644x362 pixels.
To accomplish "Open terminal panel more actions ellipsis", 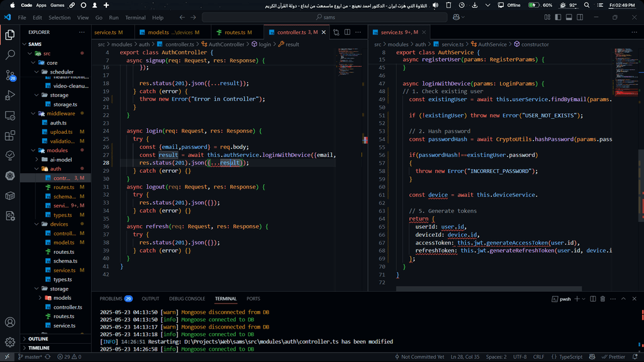I will (x=613, y=299).
